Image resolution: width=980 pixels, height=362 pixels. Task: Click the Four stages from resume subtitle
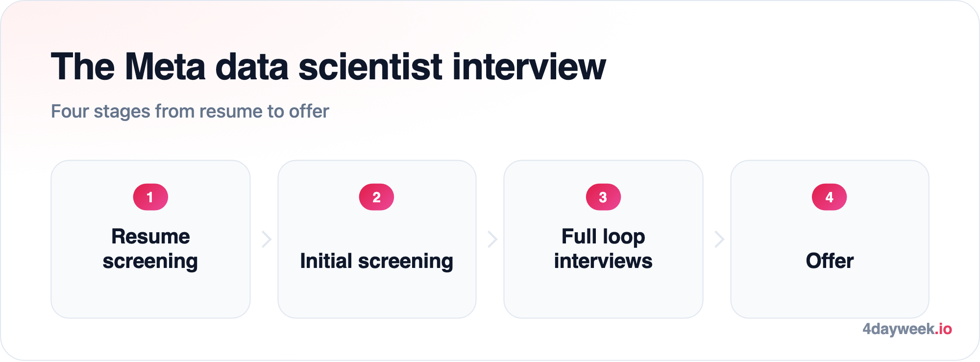pyautogui.click(x=190, y=111)
